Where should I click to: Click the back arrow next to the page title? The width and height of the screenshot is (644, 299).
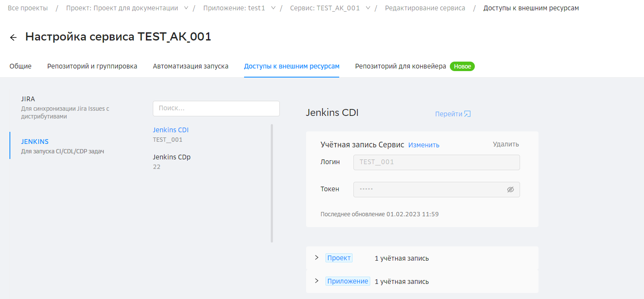click(x=13, y=37)
